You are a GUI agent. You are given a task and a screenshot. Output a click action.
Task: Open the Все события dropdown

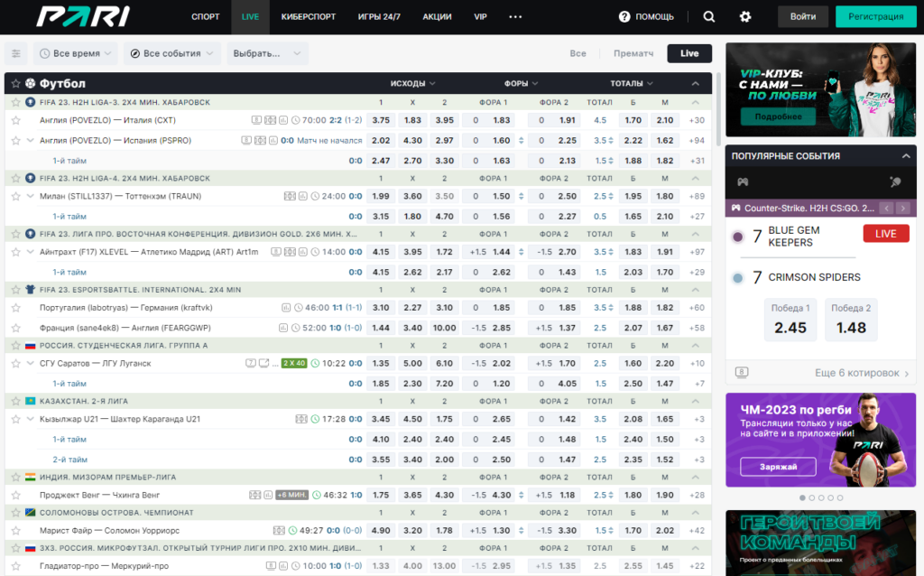(172, 53)
